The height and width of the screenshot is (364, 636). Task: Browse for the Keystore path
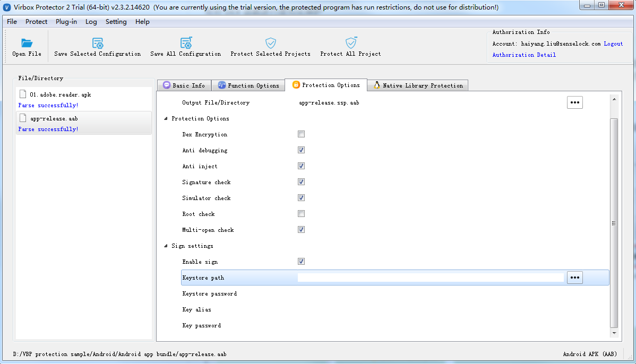pos(575,278)
